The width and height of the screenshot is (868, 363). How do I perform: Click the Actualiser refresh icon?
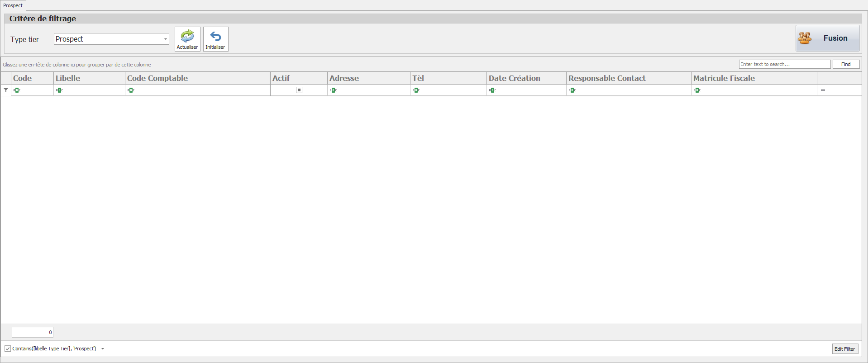coord(187,36)
